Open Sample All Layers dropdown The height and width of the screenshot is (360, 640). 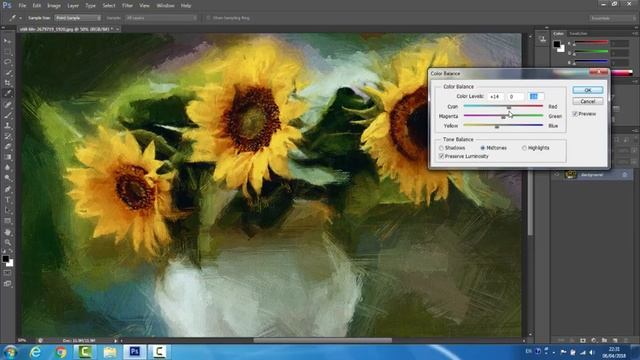tap(161, 18)
